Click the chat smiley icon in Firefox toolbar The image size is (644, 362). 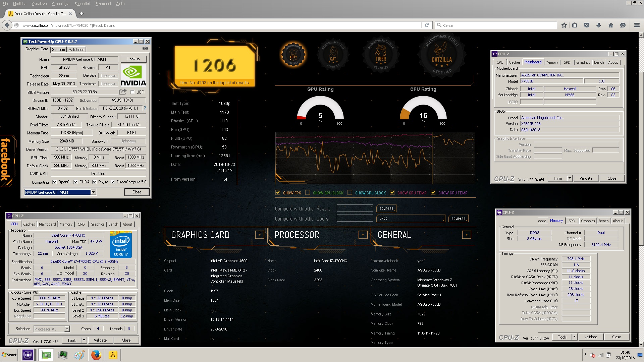point(623,25)
